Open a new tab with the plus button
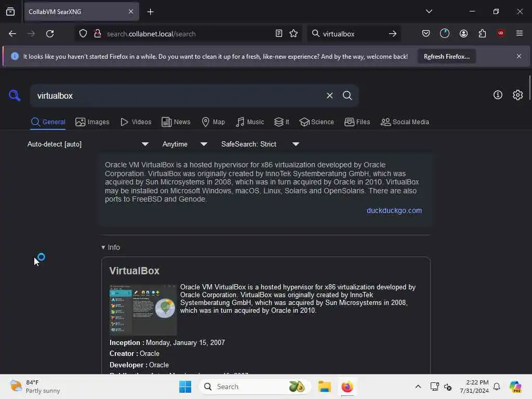 [150, 12]
